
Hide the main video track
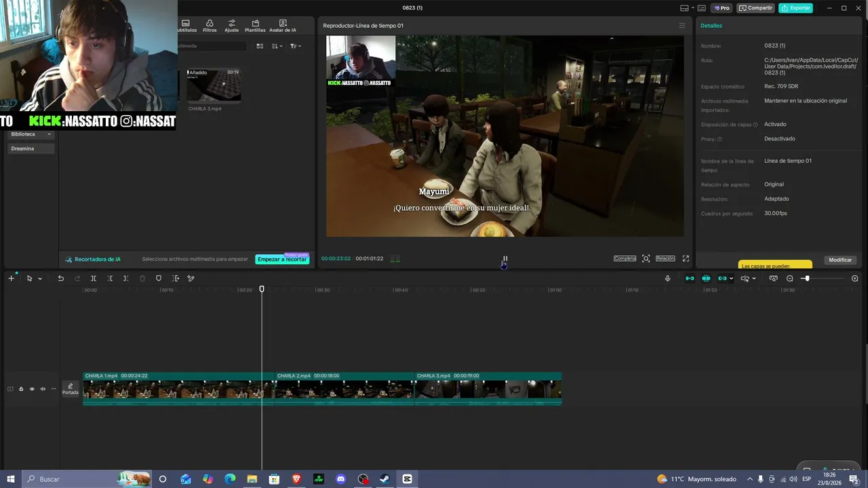tap(32, 389)
